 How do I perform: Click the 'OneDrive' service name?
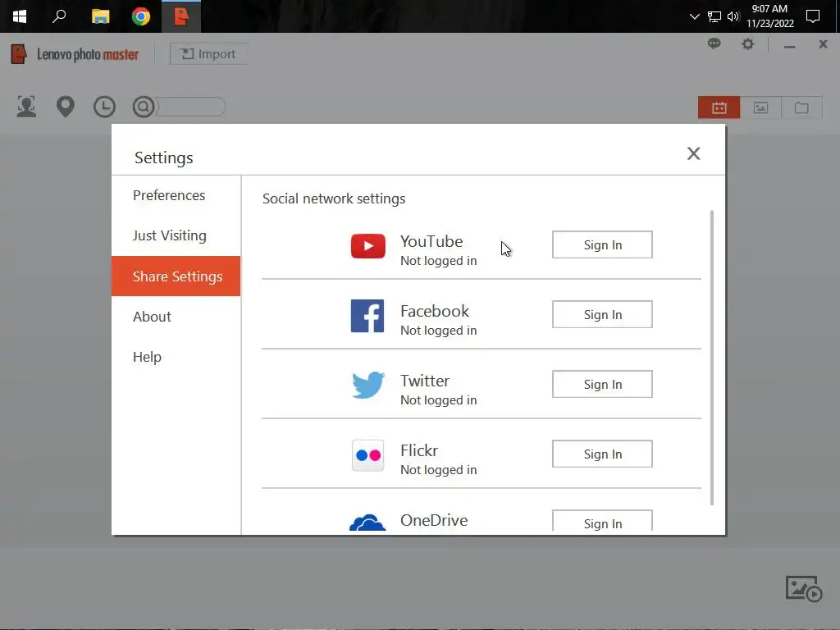click(x=434, y=520)
